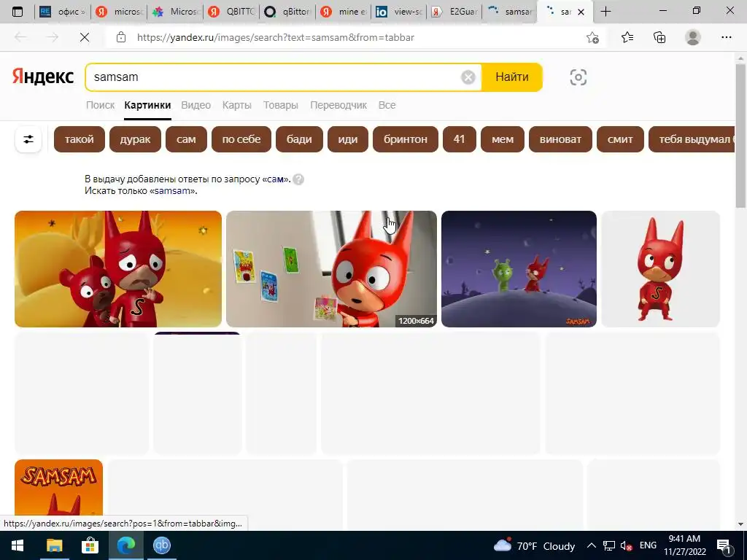Image resolution: width=747 pixels, height=560 pixels.
Task: Open first SamSam desert thumbnail
Action: [118, 269]
